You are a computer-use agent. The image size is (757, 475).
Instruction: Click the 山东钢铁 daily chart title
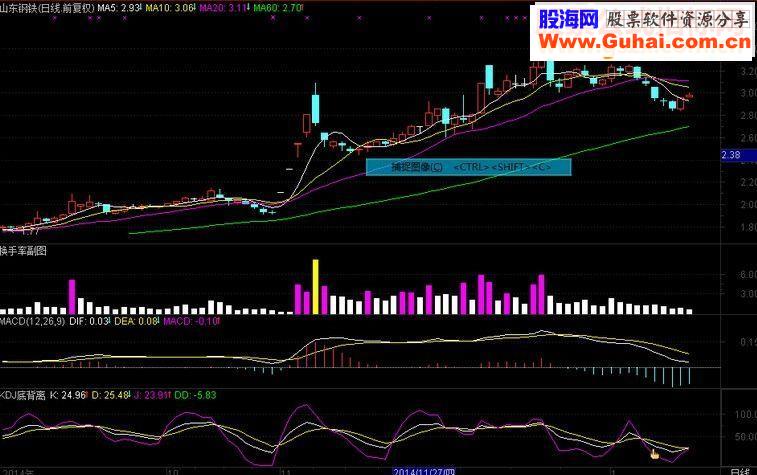point(47,8)
